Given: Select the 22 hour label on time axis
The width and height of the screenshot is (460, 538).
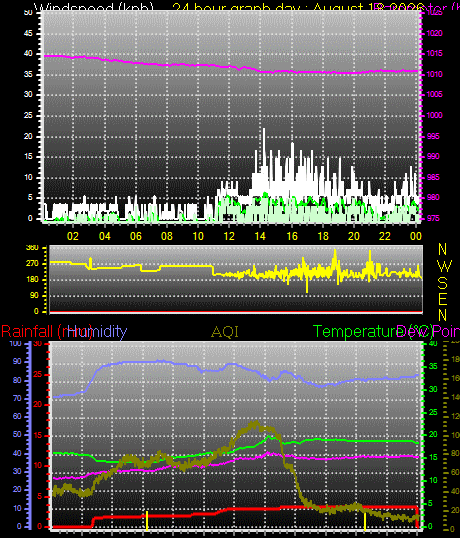Looking at the screenshot, I should click(x=385, y=236).
